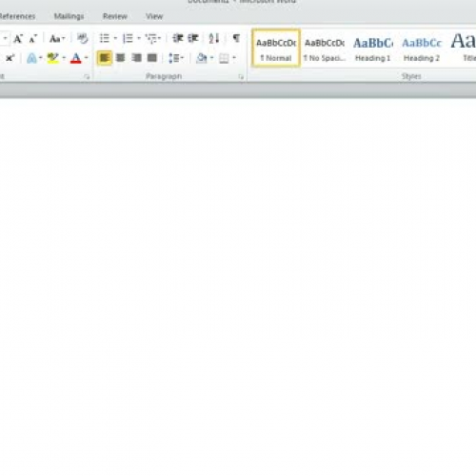Toggle Align Text Left
Viewport: 476px width, 476px height.
(x=105, y=58)
